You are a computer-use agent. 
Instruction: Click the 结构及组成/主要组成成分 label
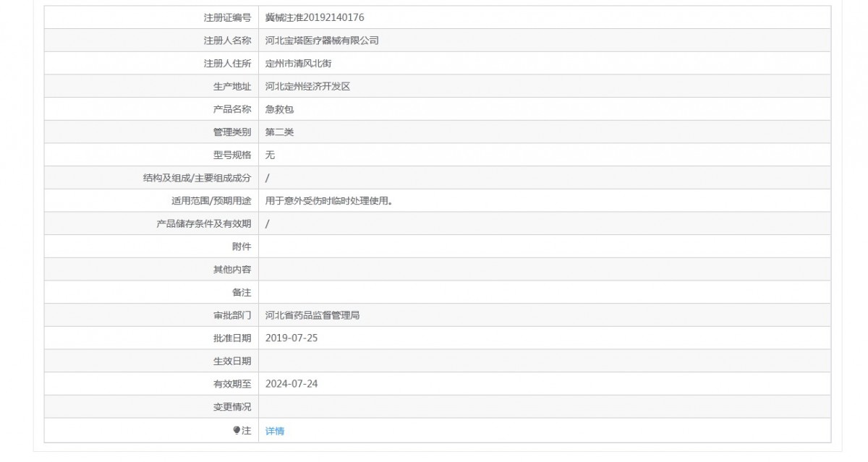coord(197,178)
